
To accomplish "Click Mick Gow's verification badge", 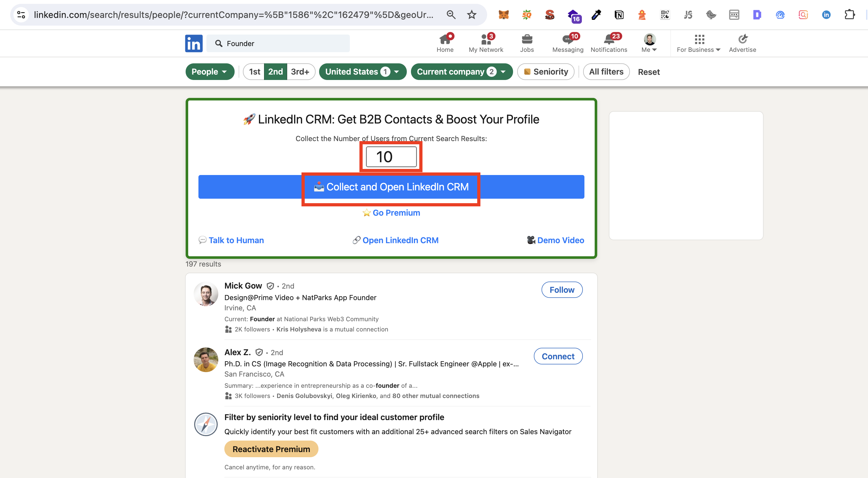I will click(x=270, y=286).
